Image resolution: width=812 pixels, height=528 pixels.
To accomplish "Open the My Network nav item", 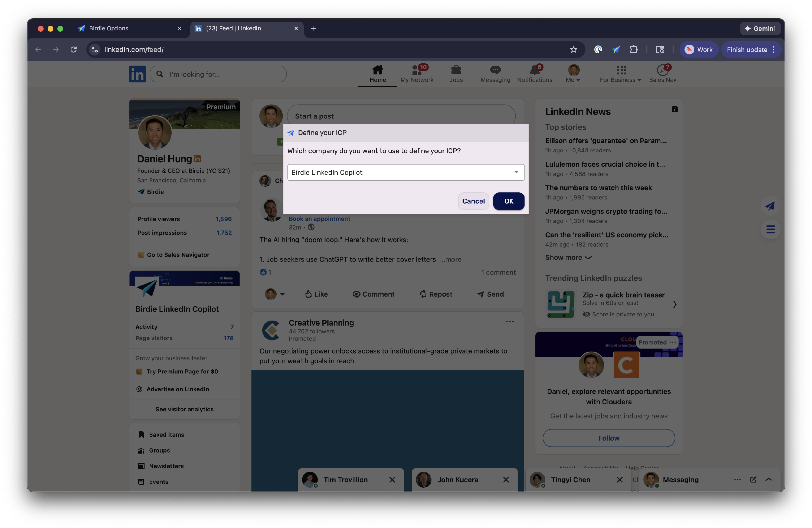I will click(417, 74).
